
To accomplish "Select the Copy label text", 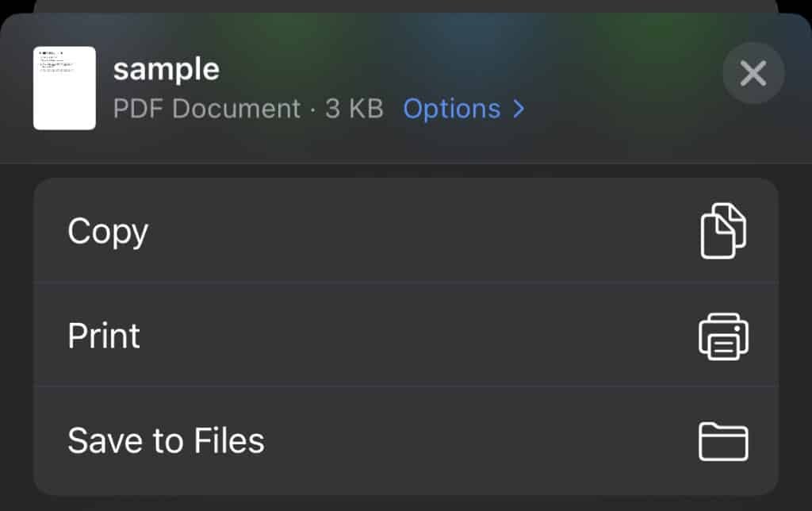I will [108, 231].
